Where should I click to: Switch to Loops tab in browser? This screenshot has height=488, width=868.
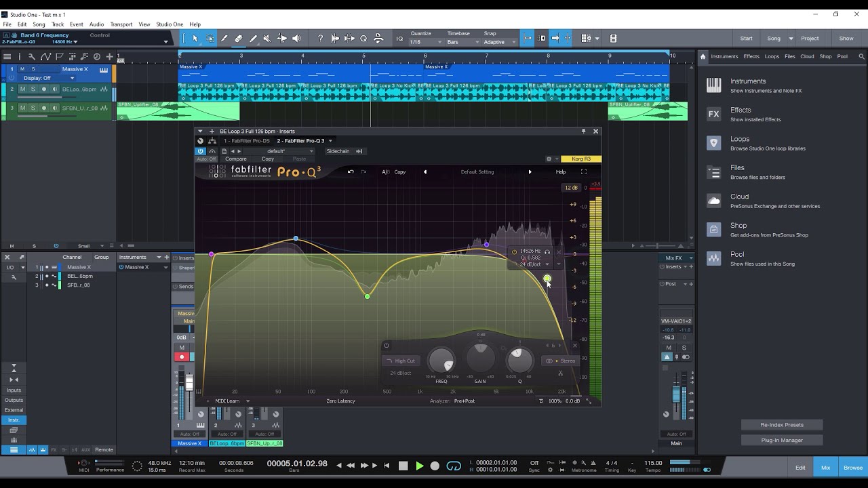tap(772, 56)
